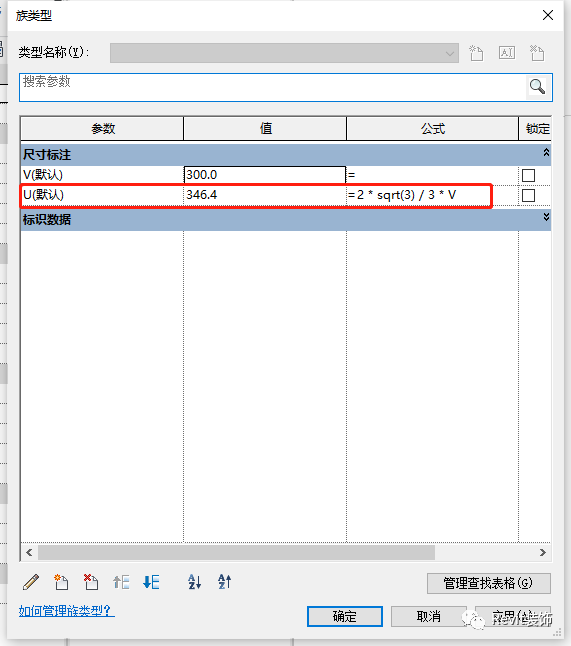The width and height of the screenshot is (571, 646).
Task: Click the U value cell 346.4
Action: click(264, 195)
